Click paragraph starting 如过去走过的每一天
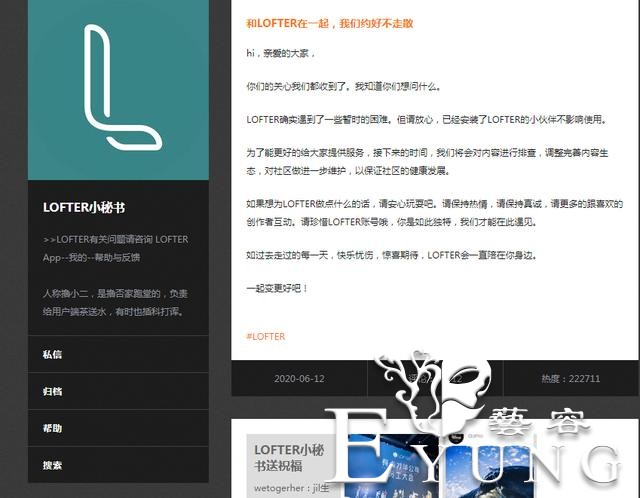 tap(392, 255)
